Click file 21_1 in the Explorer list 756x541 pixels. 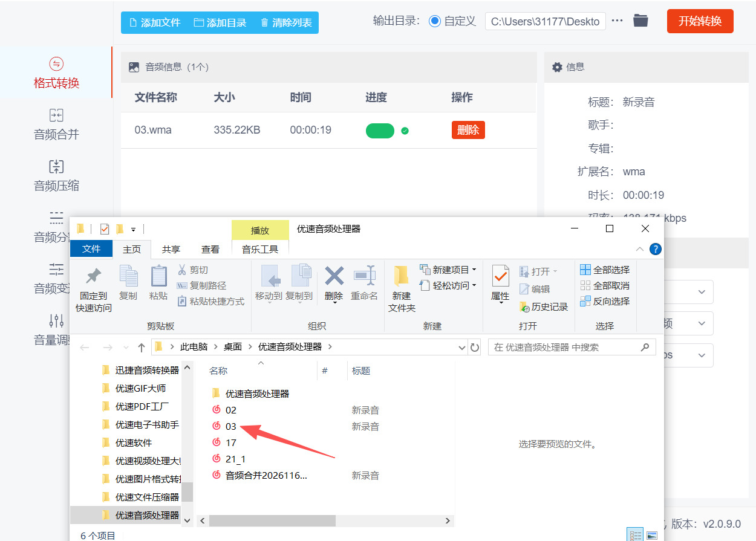[x=235, y=459]
